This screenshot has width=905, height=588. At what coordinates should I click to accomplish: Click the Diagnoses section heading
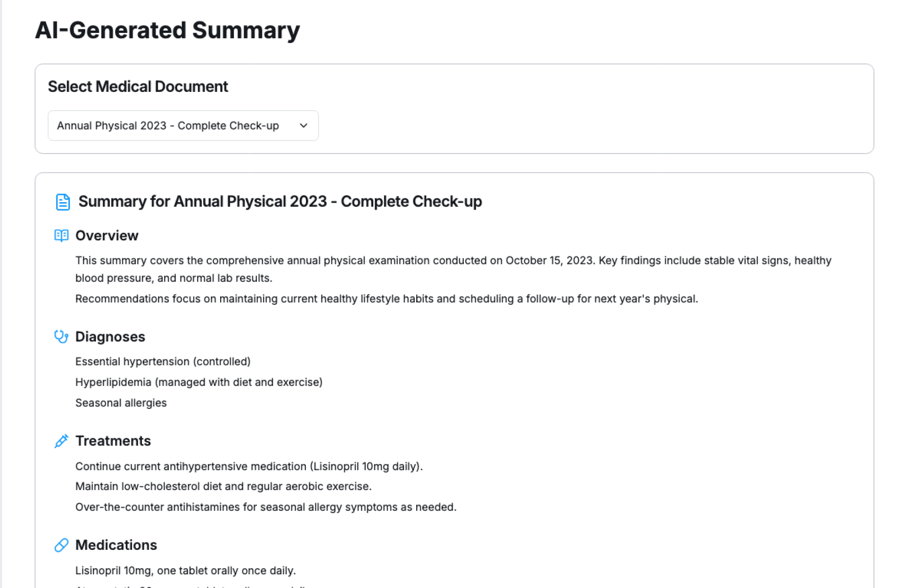110,337
